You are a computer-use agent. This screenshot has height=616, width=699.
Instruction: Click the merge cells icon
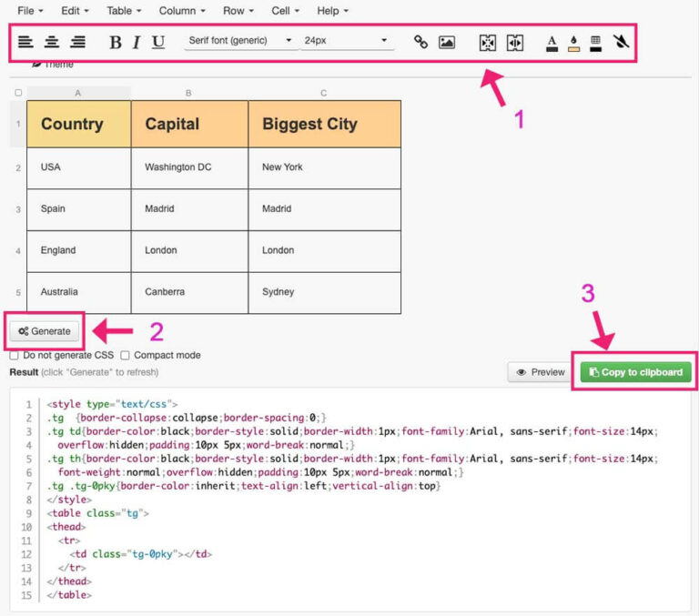click(488, 43)
